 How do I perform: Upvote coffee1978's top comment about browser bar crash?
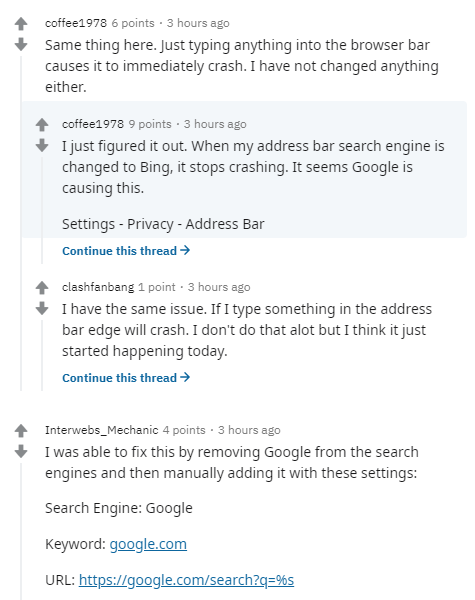click(21, 24)
